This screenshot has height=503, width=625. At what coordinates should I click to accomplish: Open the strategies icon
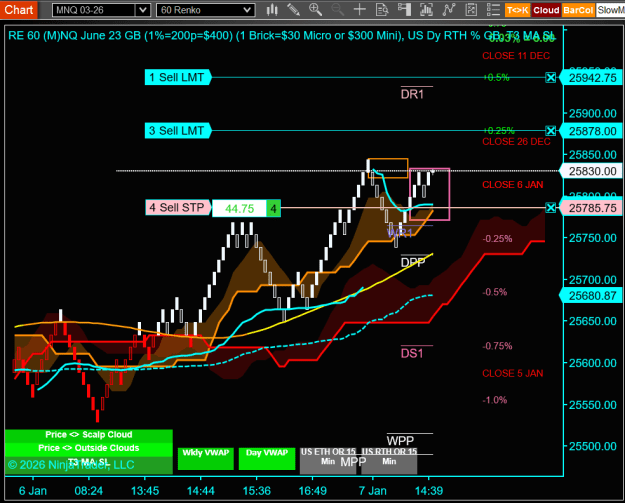[x=471, y=10]
